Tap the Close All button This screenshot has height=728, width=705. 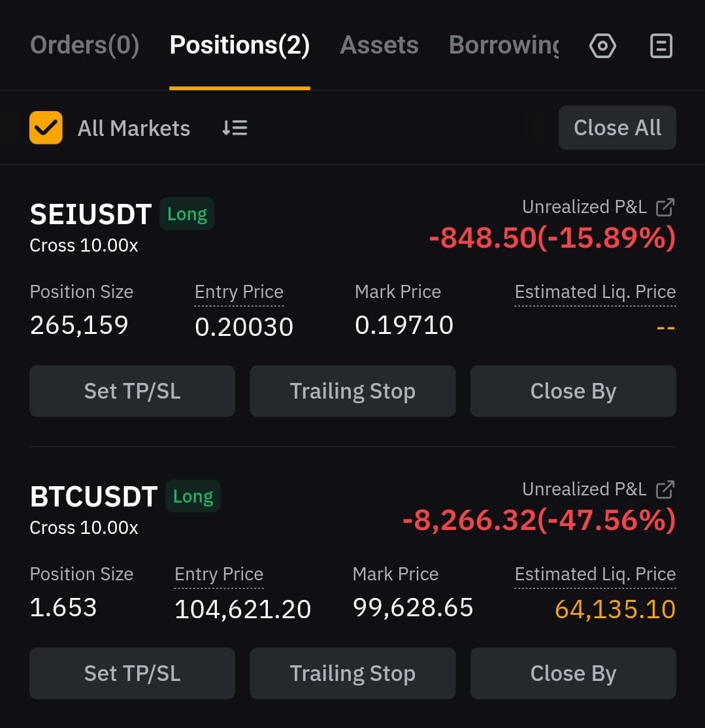pos(617,127)
